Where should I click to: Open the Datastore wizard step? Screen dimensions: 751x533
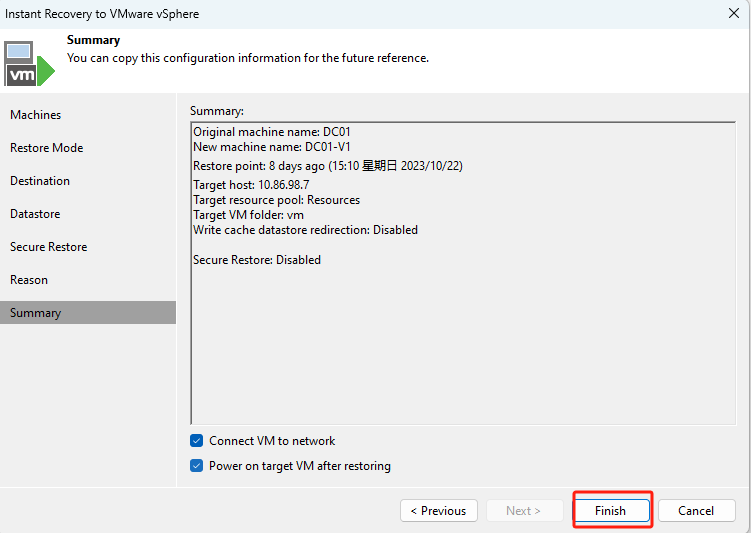click(88, 214)
